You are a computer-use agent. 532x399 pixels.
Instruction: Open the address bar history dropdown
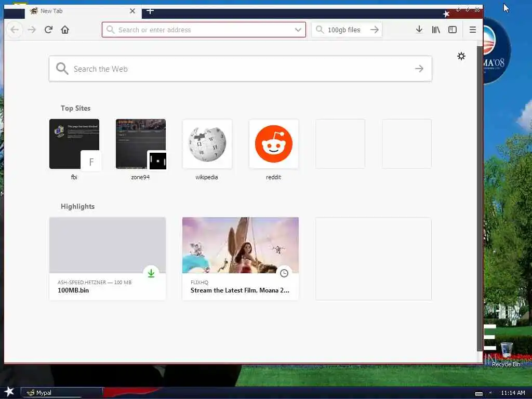coord(298,30)
